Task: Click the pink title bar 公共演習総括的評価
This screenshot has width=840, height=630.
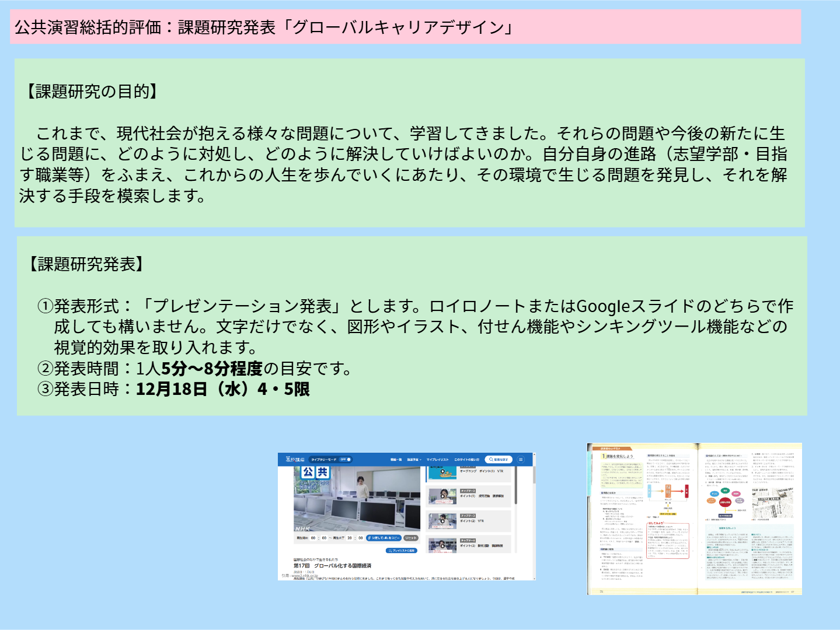Action: (406, 27)
